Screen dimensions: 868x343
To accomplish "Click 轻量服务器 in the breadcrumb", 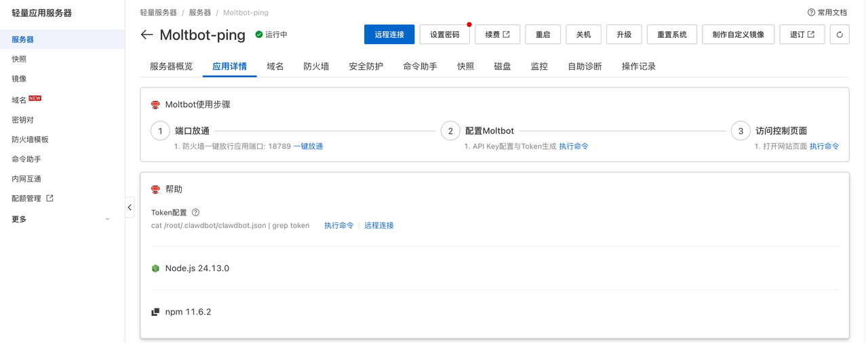I will 159,13.
